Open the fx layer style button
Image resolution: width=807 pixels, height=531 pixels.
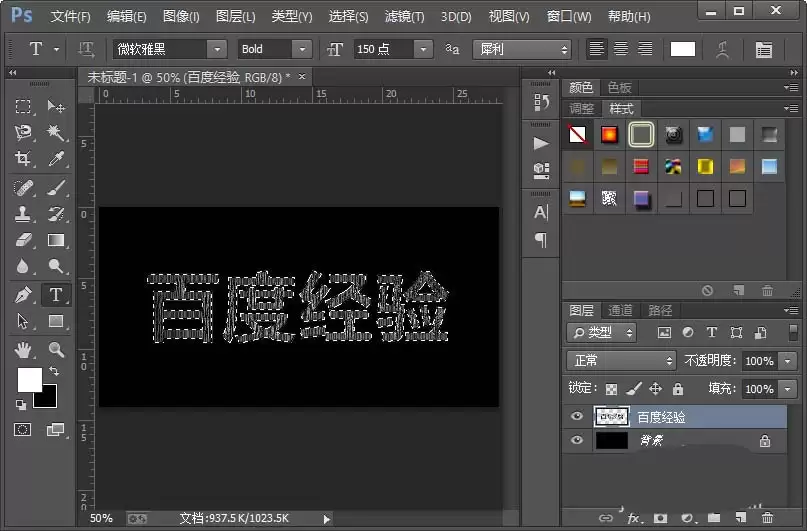634,518
